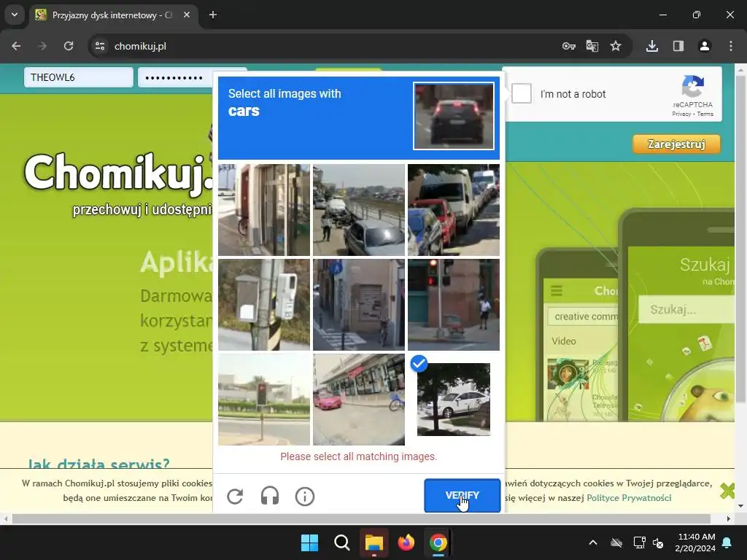Click the translate page icon

click(x=592, y=46)
